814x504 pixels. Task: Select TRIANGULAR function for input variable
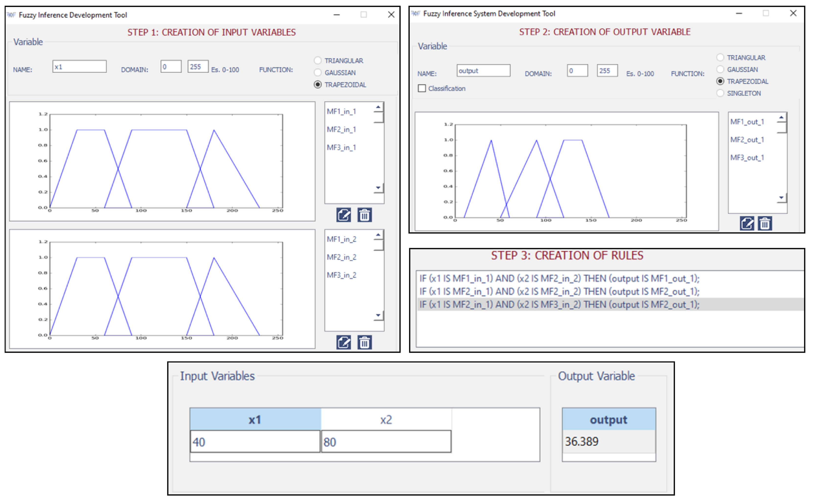pyautogui.click(x=317, y=61)
